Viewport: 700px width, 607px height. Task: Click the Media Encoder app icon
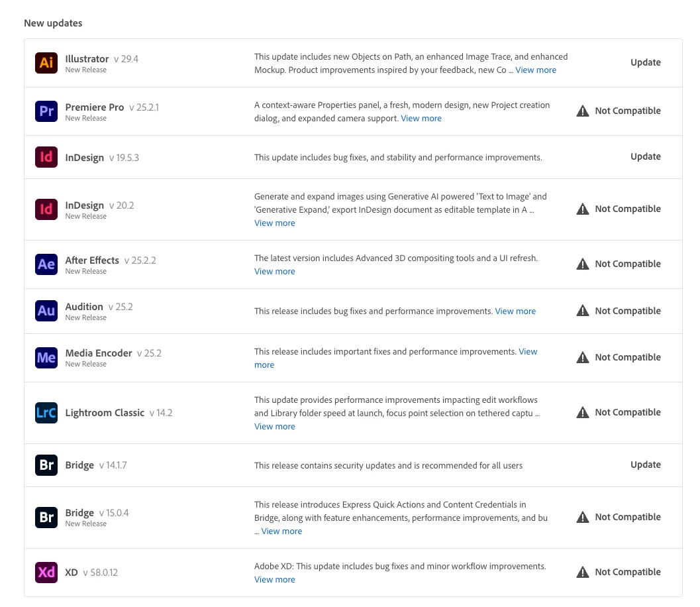pyautogui.click(x=46, y=357)
